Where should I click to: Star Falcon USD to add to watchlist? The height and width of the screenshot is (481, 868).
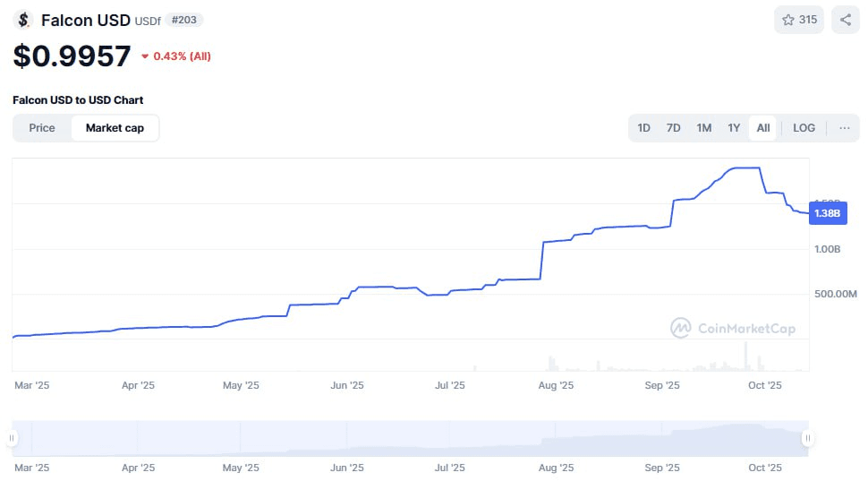[x=799, y=20]
